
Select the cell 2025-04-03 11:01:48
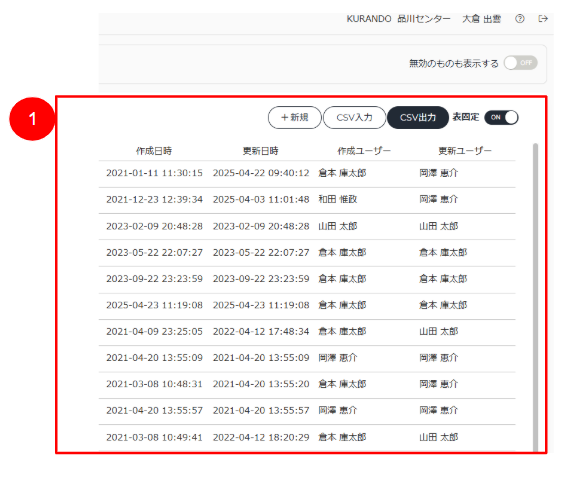click(261, 199)
